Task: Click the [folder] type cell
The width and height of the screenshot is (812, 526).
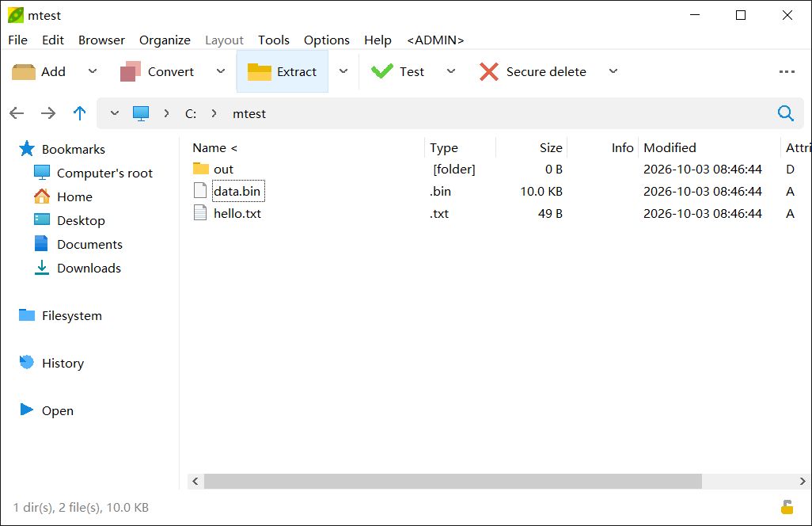Action: [x=454, y=169]
